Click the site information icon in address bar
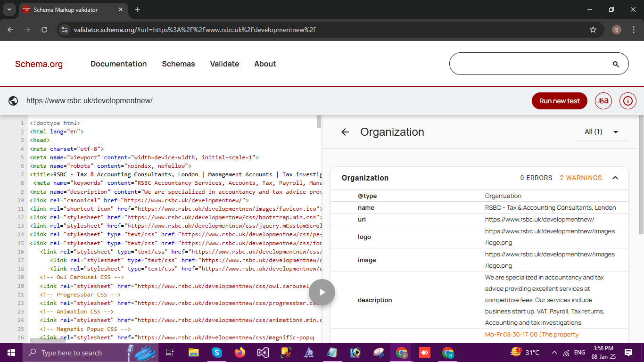Screen dimensions: 644x362 click(x=65, y=30)
